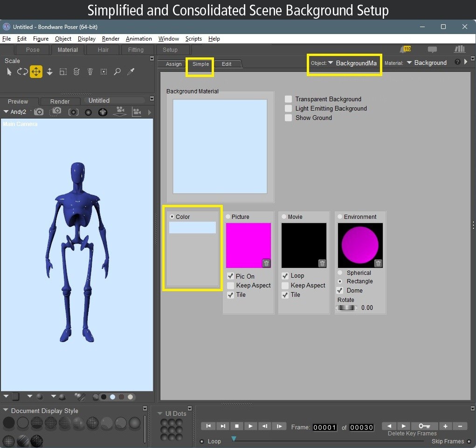Click the UI Dots first dot

pos(164,422)
